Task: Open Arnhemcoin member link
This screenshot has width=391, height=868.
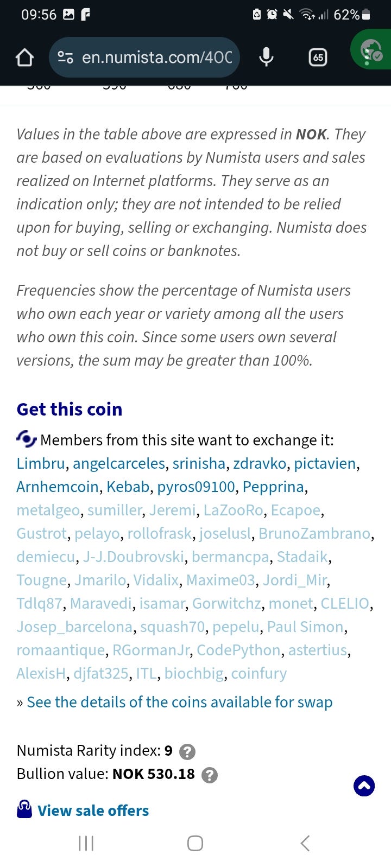Action: (58, 487)
